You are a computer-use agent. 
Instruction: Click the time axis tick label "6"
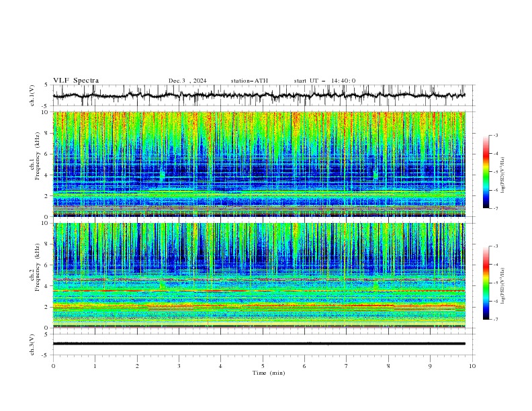pos(304,366)
